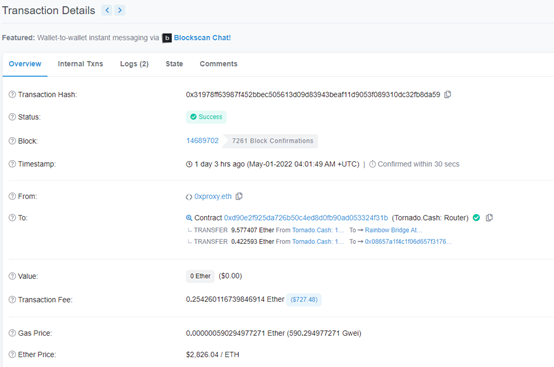Click help icon next to Timestamp
This screenshot has width=554, height=367.
point(12,164)
